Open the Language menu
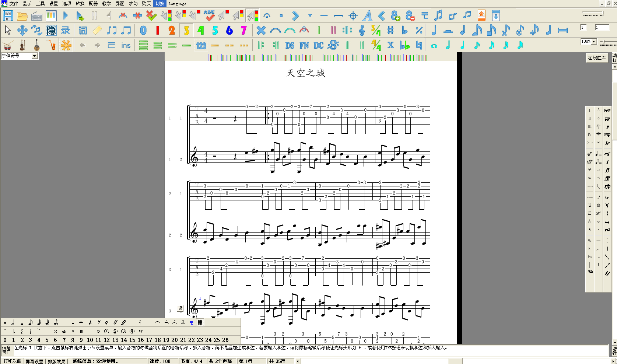Viewport: 617px width, 364px height. tap(177, 4)
